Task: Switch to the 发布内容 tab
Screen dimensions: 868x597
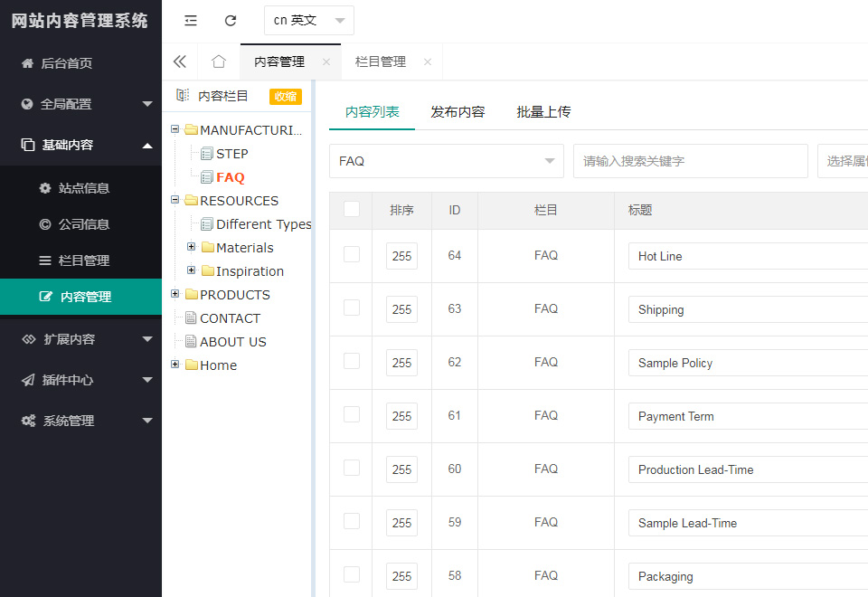Action: 458,112
